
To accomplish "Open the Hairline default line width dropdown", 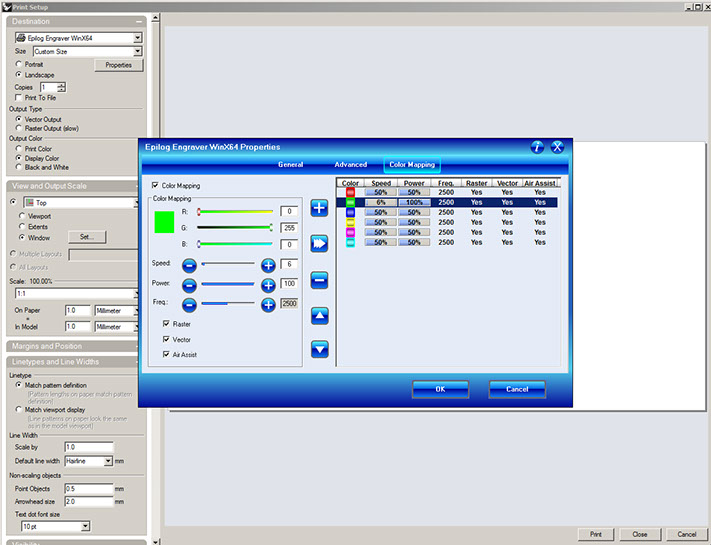I will tap(108, 461).
